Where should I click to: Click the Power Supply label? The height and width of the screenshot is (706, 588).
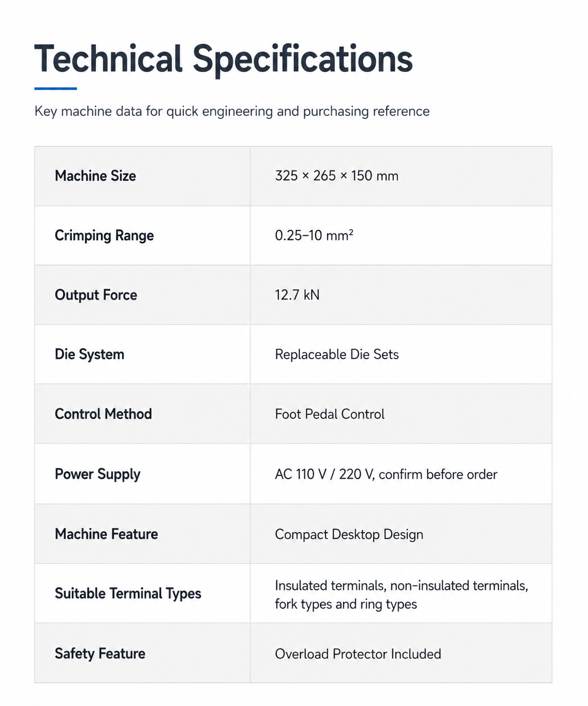(x=98, y=474)
